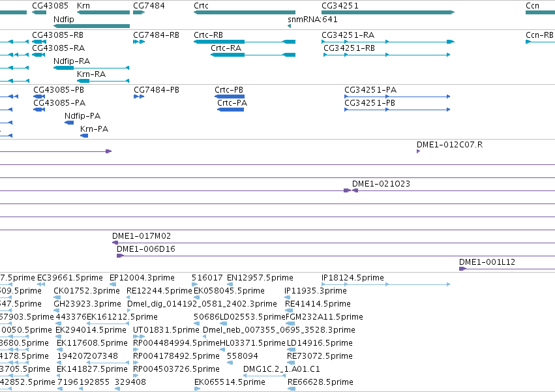Click the Crtc-PB protein coding bar
This screenshot has width=555, height=392.
[x=230, y=97]
